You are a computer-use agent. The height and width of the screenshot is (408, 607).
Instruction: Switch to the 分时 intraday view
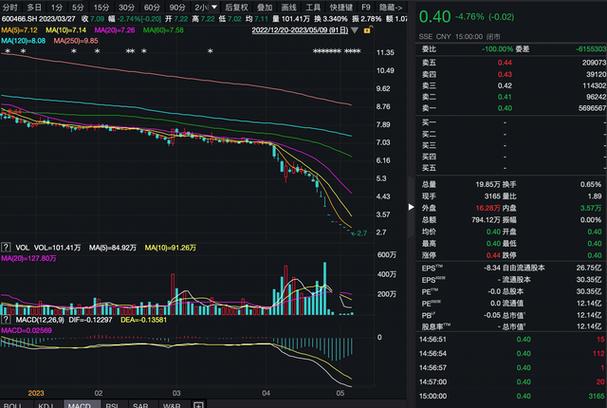click(x=10, y=7)
